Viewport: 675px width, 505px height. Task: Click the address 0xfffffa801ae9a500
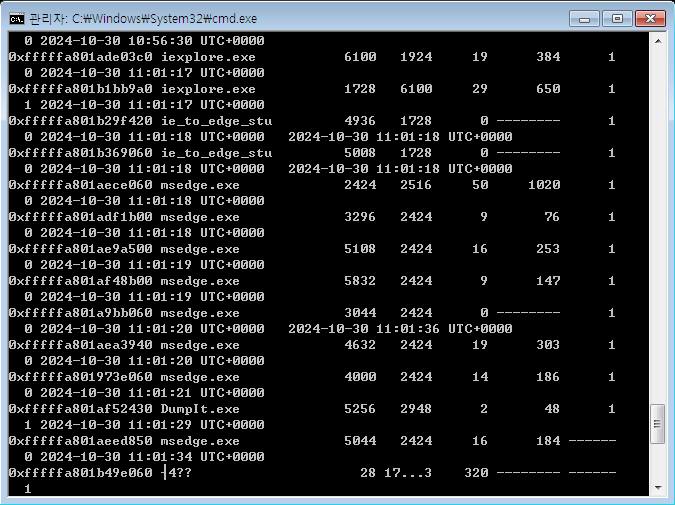(81, 249)
